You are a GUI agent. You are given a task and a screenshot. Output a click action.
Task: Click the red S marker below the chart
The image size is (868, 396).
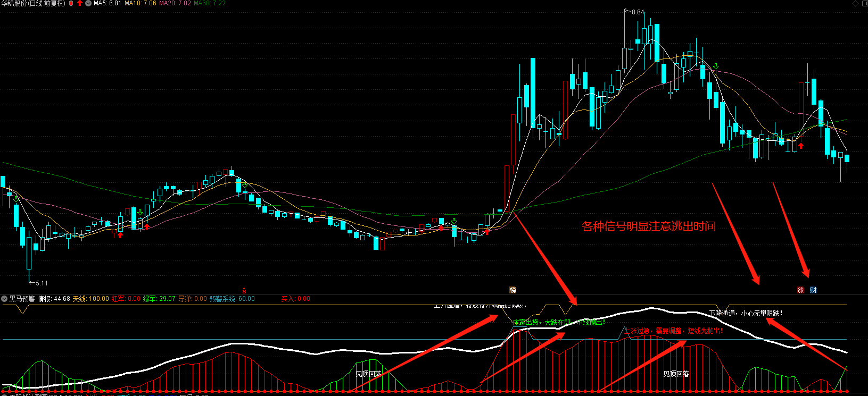(244, 290)
